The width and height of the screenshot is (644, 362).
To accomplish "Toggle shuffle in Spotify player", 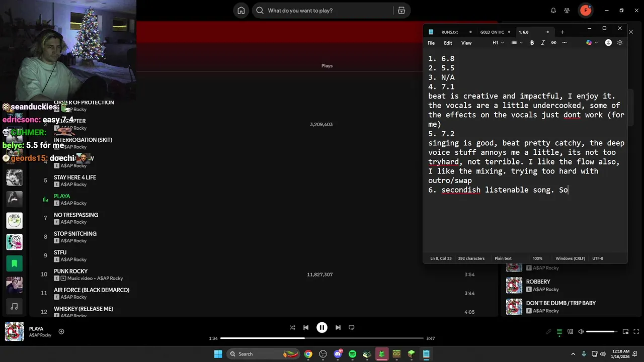I will [292, 327].
